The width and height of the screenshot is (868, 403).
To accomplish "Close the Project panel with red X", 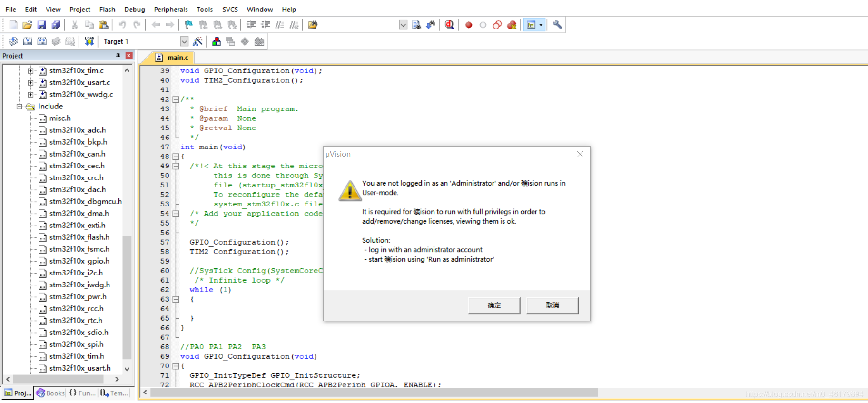I will coord(128,56).
